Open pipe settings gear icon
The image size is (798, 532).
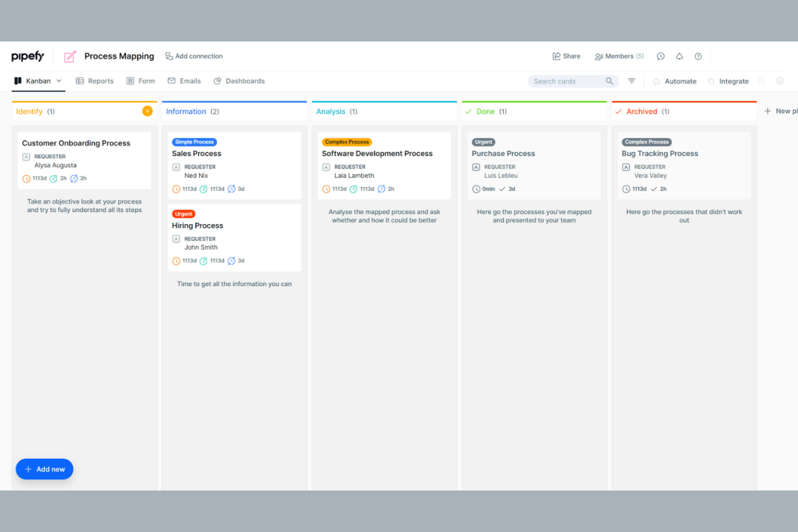(x=780, y=81)
